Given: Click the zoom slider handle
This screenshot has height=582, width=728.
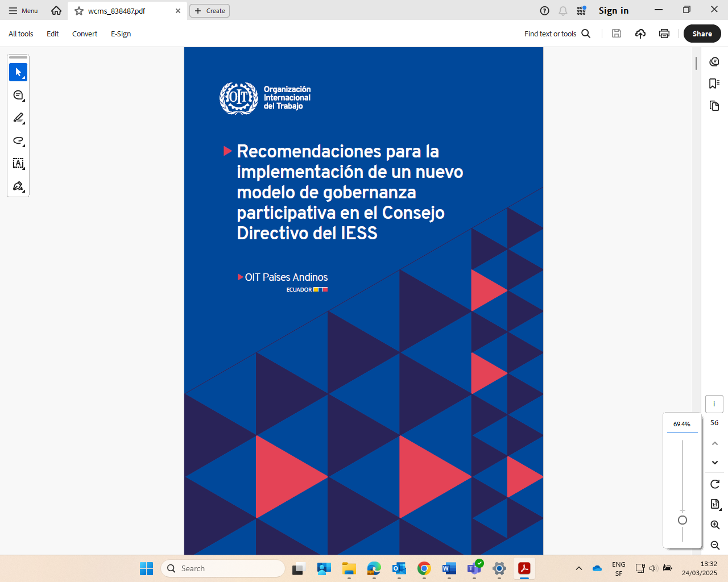Looking at the screenshot, I should pyautogui.click(x=682, y=520).
